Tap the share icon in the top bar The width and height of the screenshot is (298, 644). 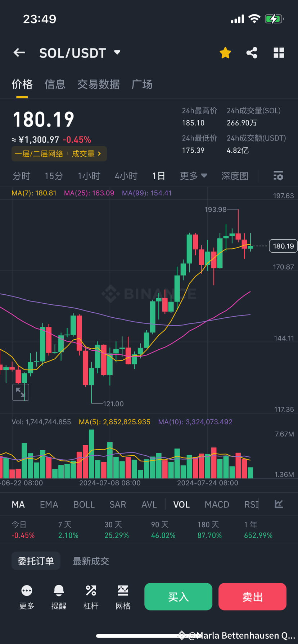252,52
